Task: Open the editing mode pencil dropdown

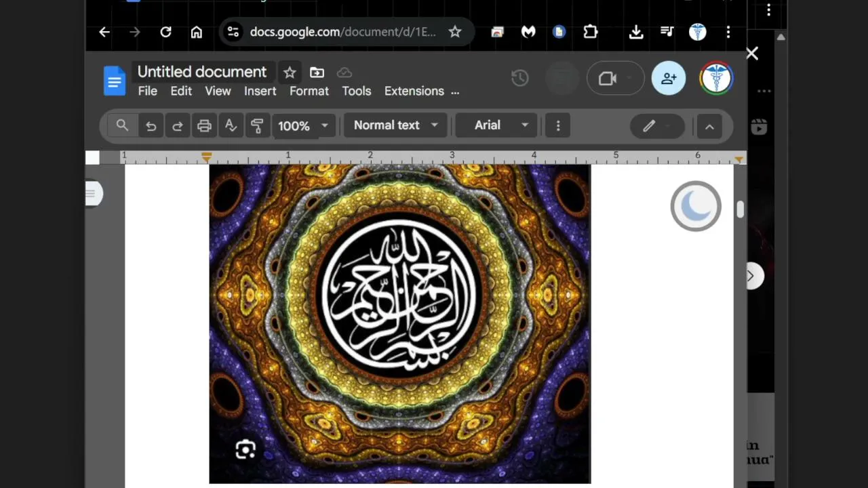Action: 657,126
